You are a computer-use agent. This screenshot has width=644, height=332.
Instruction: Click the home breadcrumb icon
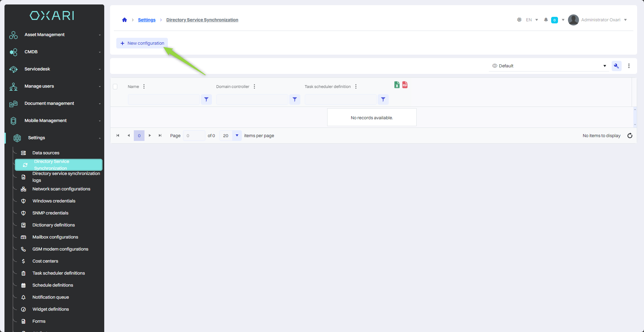[125, 20]
